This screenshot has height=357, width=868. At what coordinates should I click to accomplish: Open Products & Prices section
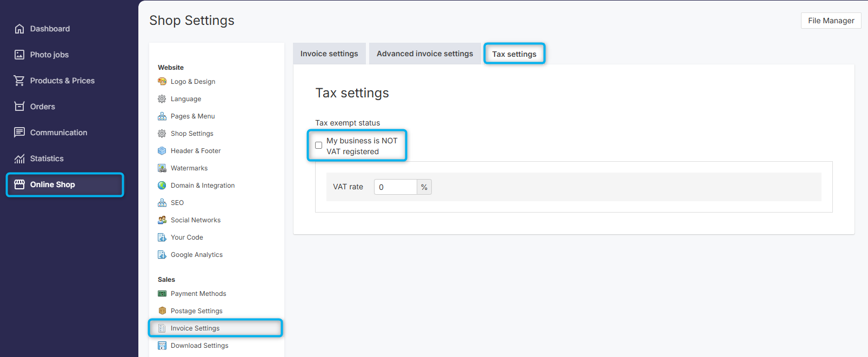(x=62, y=81)
